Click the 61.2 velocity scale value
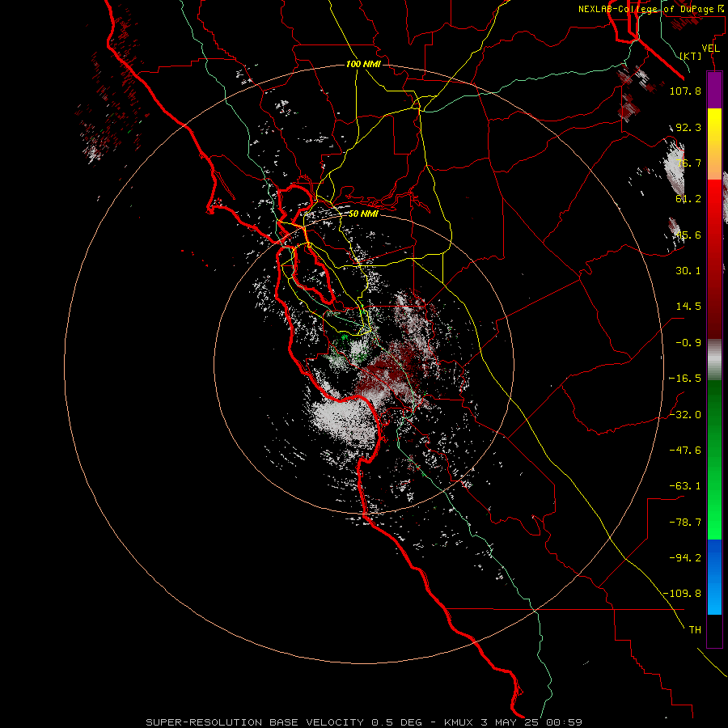728x728 pixels. [688, 199]
